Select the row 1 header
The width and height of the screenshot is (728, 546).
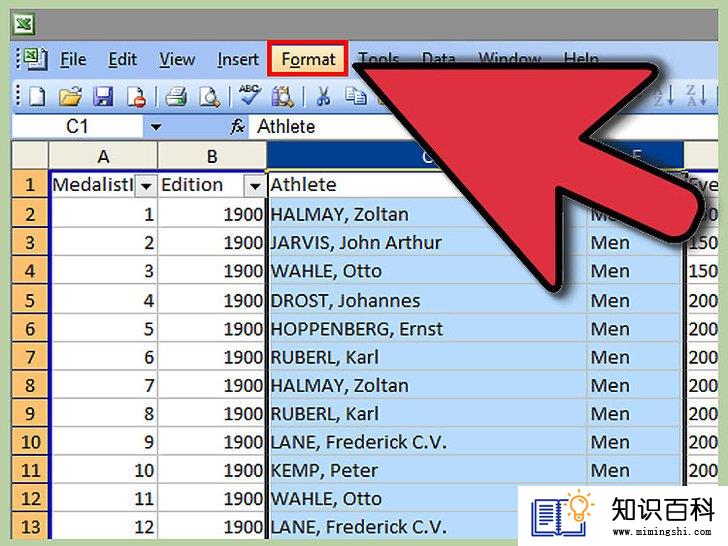tap(30, 184)
